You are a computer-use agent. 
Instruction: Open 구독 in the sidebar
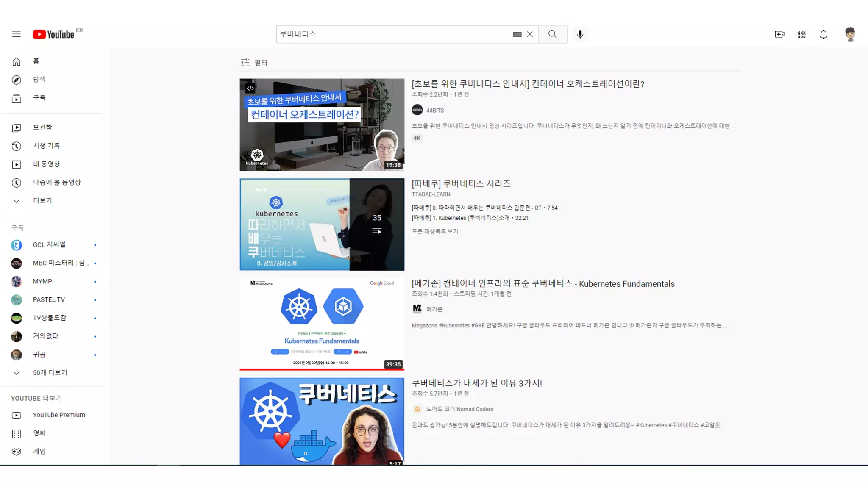point(39,98)
